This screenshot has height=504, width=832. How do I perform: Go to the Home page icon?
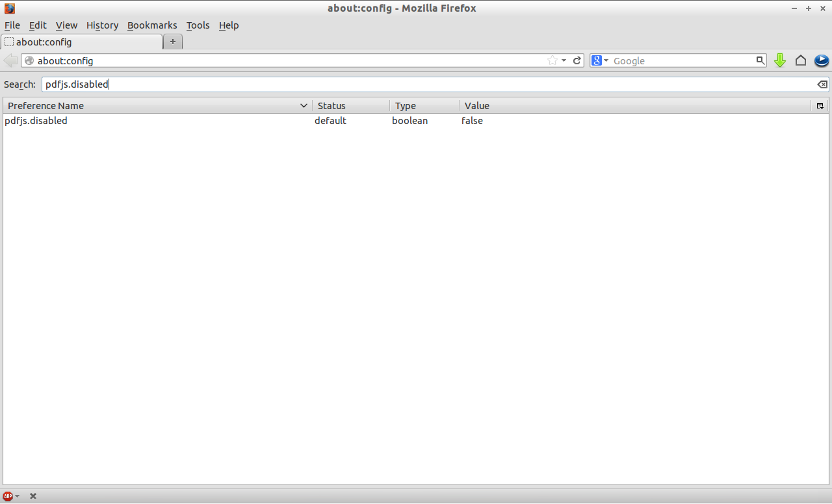tap(801, 60)
